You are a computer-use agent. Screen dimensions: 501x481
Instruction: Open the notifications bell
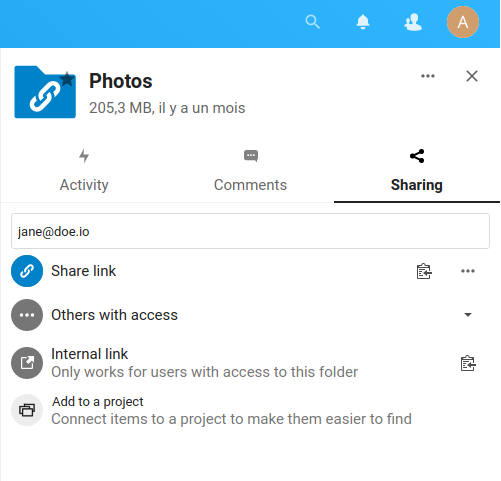[363, 22]
